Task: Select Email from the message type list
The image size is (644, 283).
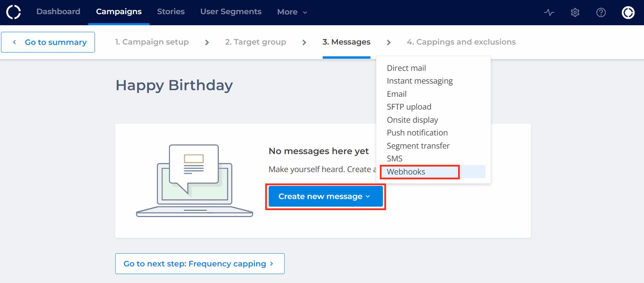Action: coord(397,94)
